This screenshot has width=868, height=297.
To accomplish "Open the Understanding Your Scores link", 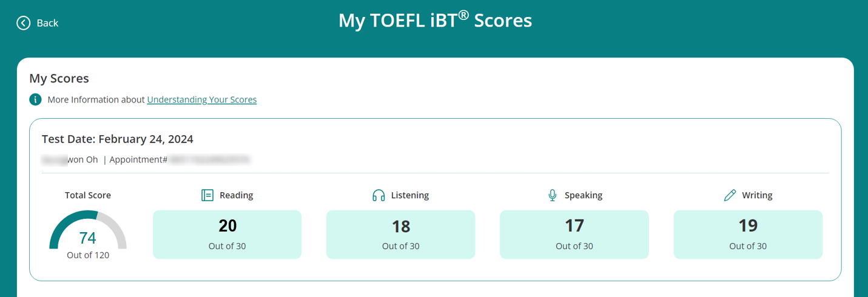I will [x=201, y=99].
